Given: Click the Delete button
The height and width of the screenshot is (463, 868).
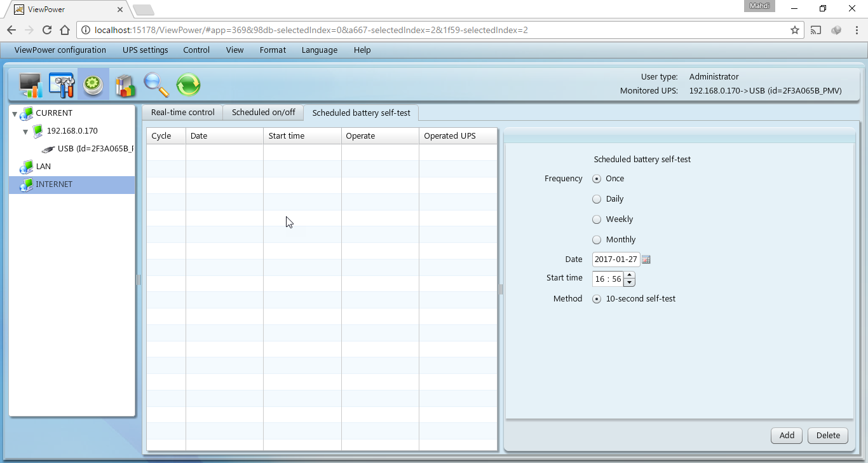Looking at the screenshot, I should (x=828, y=436).
